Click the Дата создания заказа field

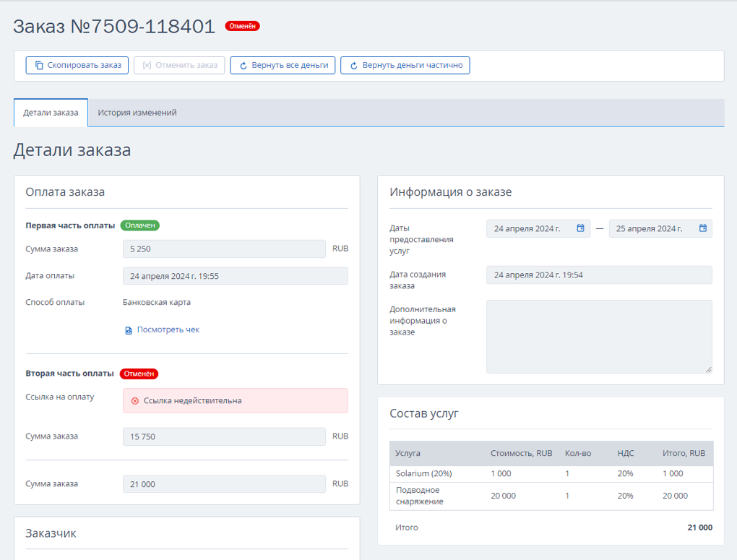pos(599,275)
